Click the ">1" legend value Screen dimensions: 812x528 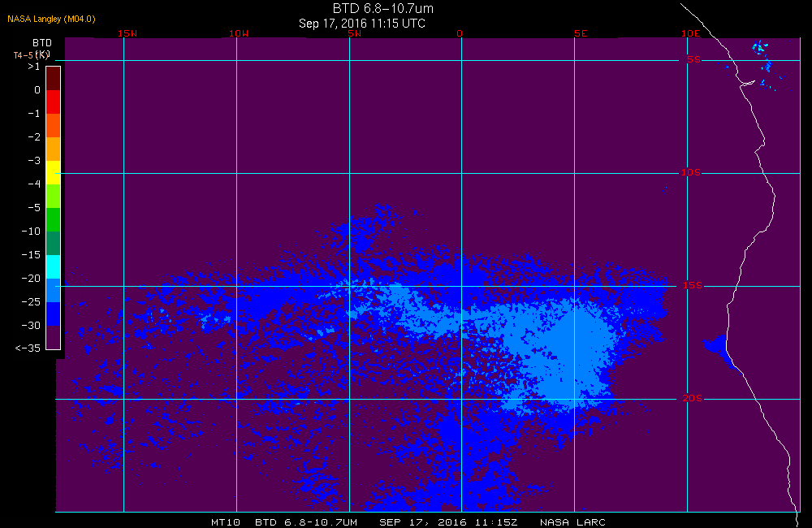(33, 67)
